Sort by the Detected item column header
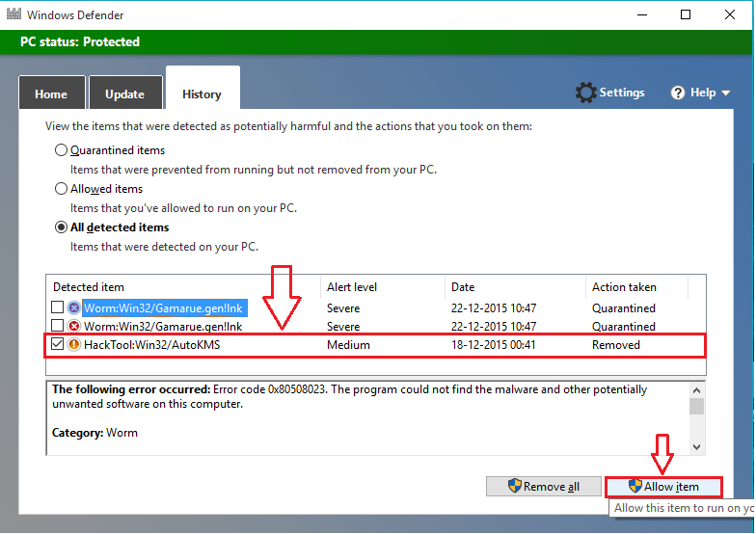The image size is (756, 534). tap(89, 287)
